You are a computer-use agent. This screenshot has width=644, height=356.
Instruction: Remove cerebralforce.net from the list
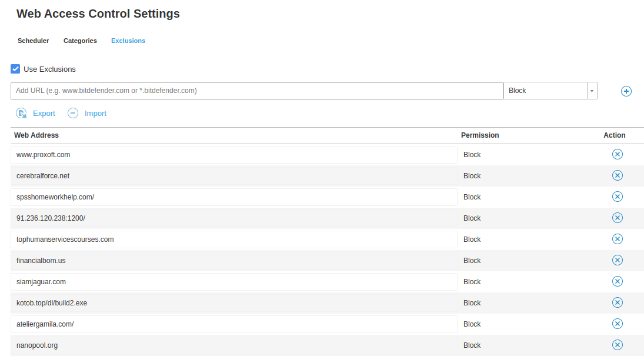(617, 175)
